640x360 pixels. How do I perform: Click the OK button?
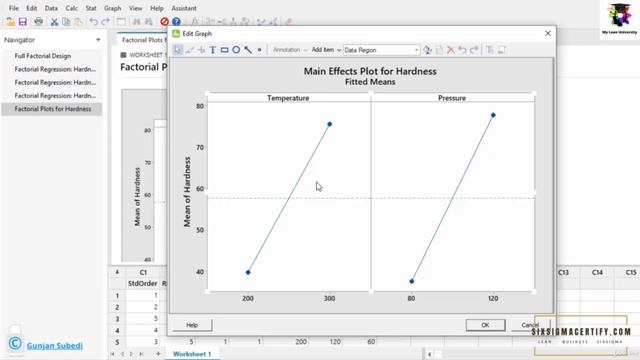click(485, 325)
